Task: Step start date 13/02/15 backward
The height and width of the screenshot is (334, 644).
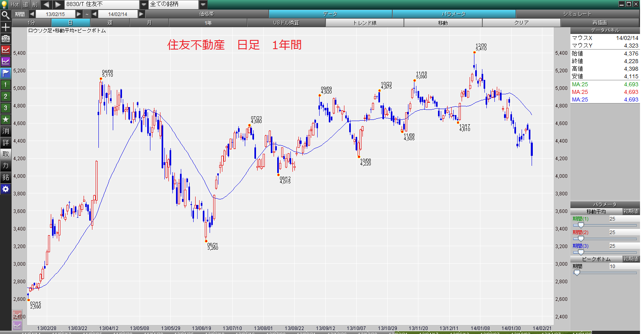Action: pos(32,14)
